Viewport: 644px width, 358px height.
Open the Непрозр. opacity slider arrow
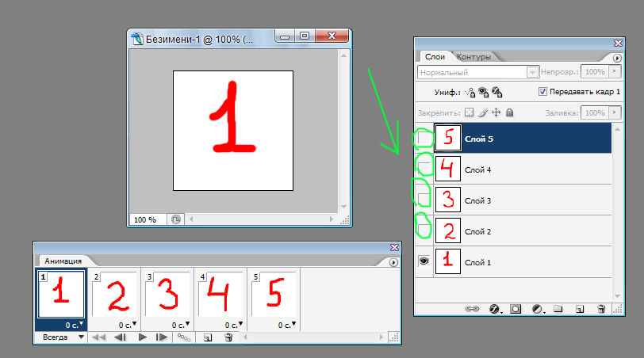[x=615, y=71]
